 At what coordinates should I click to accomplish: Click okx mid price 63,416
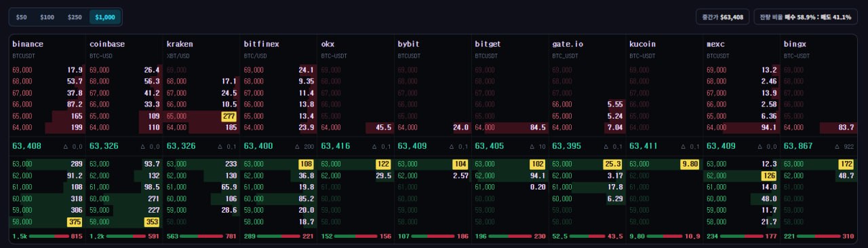point(336,145)
